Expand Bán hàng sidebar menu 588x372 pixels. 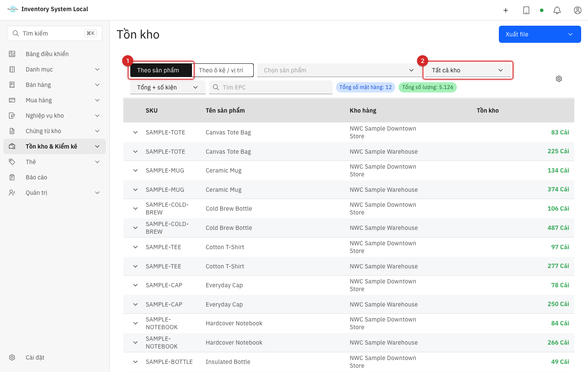tap(54, 85)
